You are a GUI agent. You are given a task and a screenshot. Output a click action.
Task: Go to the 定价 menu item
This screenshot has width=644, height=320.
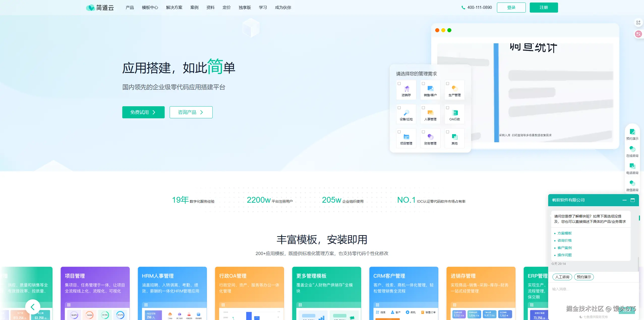pyautogui.click(x=226, y=8)
